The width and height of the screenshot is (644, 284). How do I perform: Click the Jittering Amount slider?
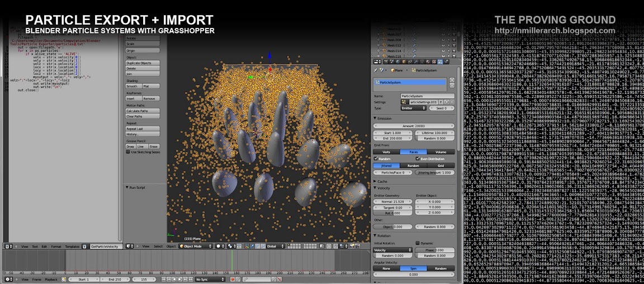pos(434,173)
